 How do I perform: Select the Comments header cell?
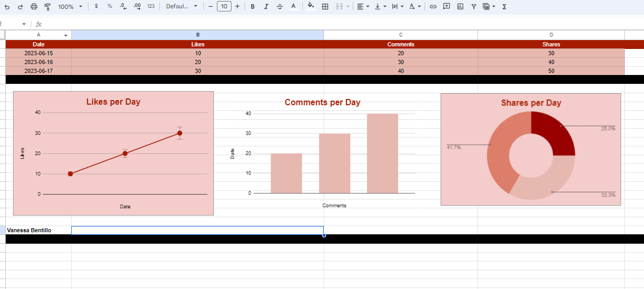[x=401, y=44]
